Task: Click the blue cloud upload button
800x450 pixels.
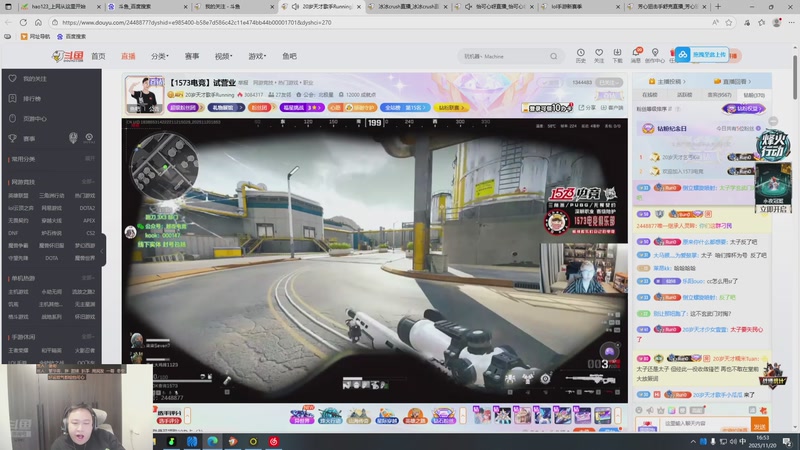Action: [x=702, y=55]
